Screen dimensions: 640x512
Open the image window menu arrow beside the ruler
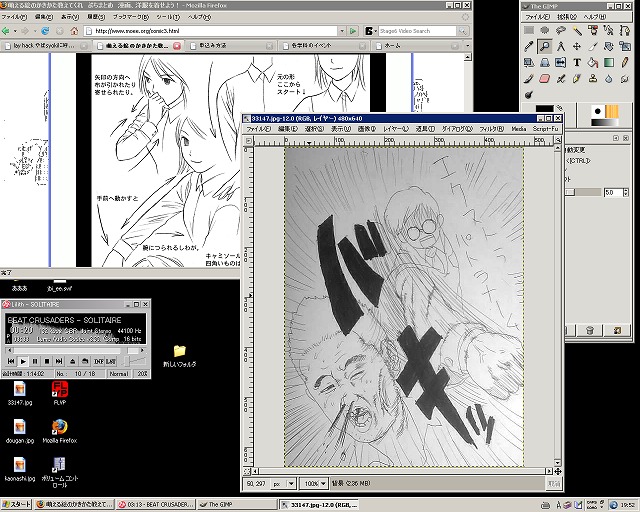(247, 140)
